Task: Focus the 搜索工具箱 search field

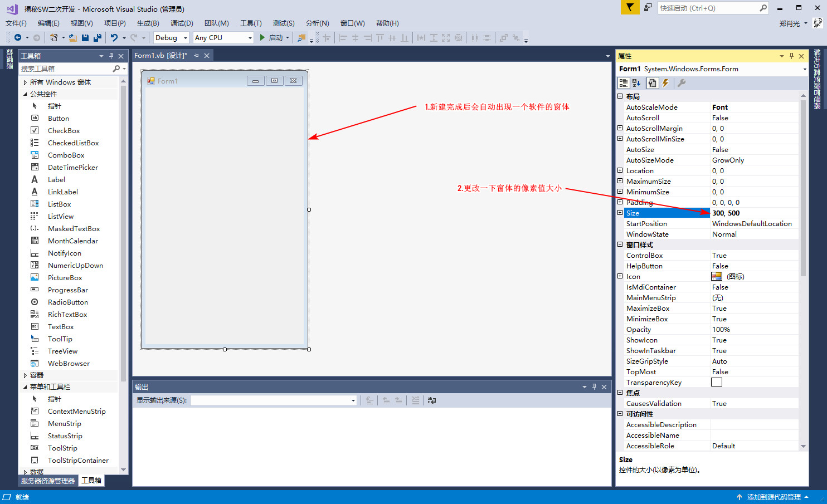Action: (66, 68)
